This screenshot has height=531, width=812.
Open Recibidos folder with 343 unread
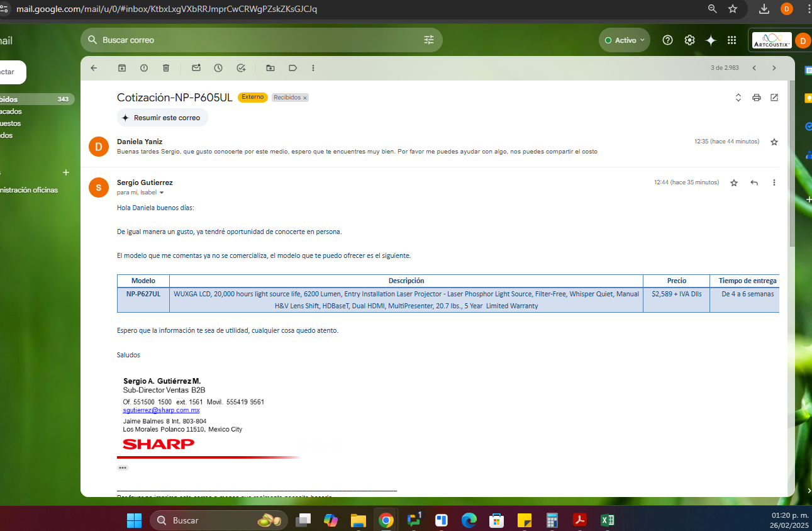point(36,99)
